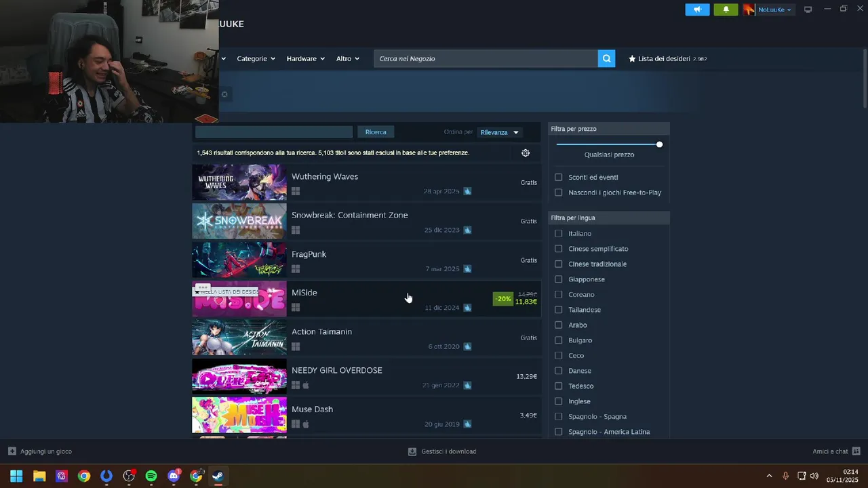Screen dimensions: 868x488
Task: Switch to Big Picture mode monitor icon
Action: 808,9
